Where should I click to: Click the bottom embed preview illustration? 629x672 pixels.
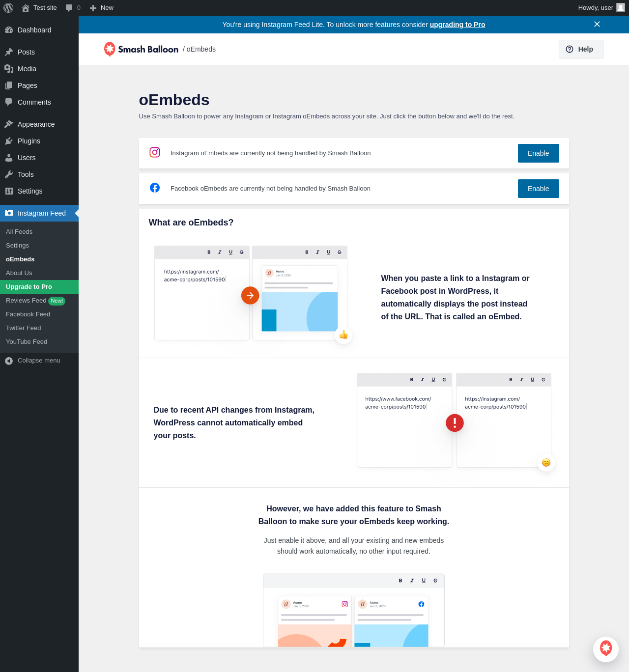[354, 610]
